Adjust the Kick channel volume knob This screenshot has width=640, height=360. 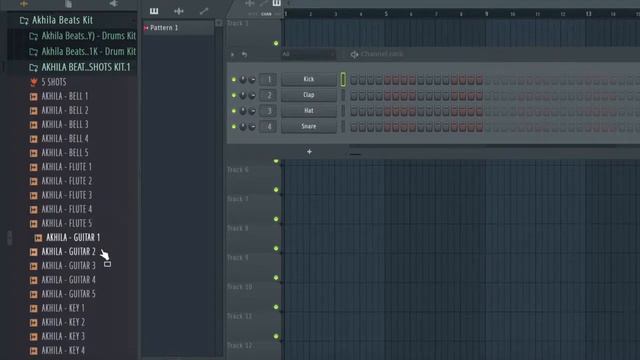coord(252,80)
